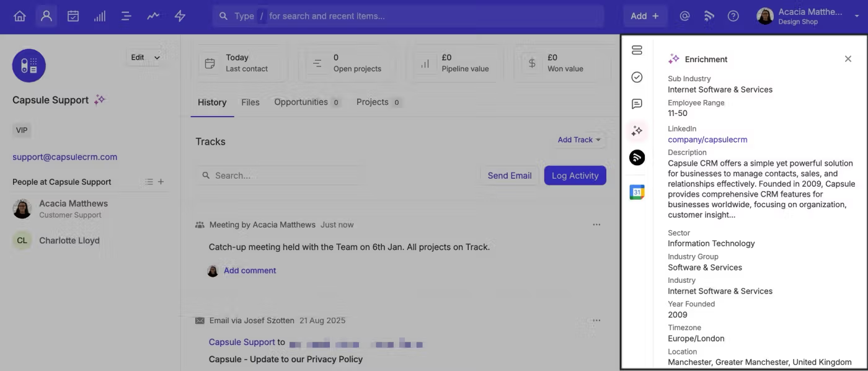The width and height of the screenshot is (868, 371).
Task: Click the Capsule Support organization logo
Action: 29,66
